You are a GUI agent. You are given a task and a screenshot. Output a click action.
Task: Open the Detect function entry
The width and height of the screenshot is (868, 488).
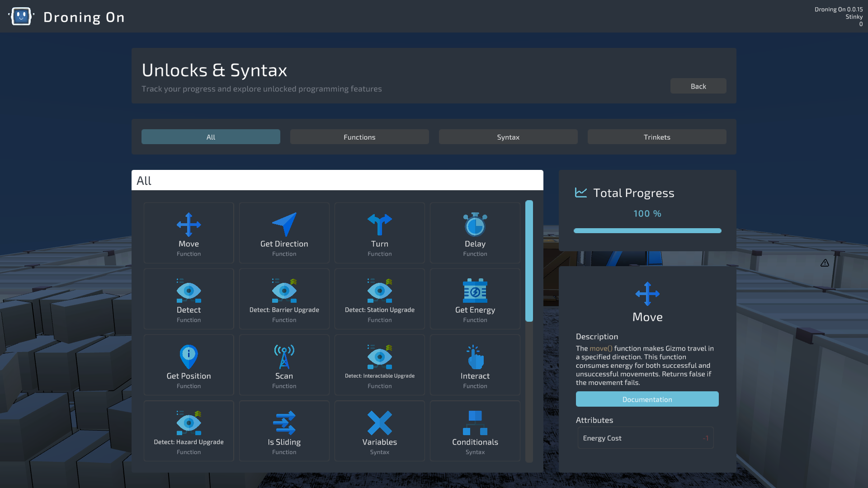[189, 298]
